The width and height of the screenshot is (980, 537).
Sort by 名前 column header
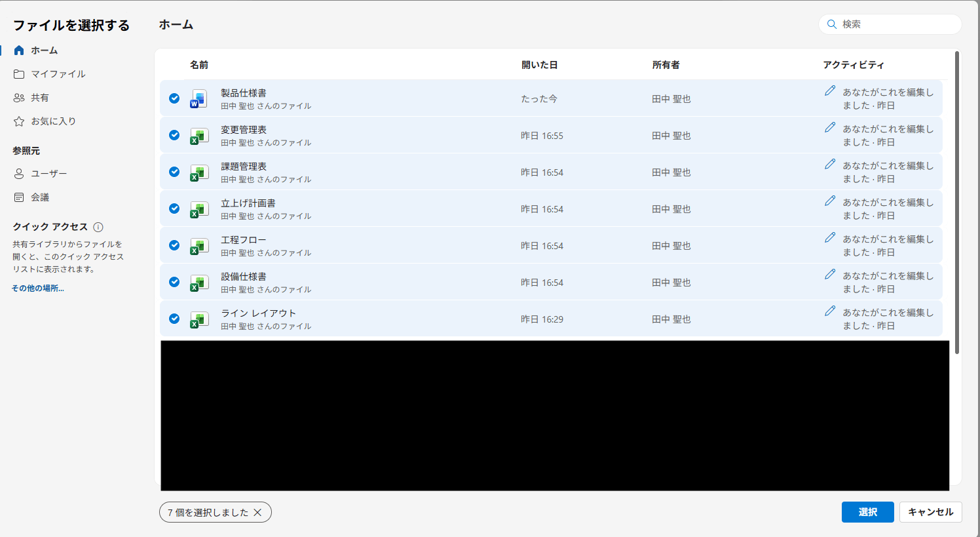[199, 65]
